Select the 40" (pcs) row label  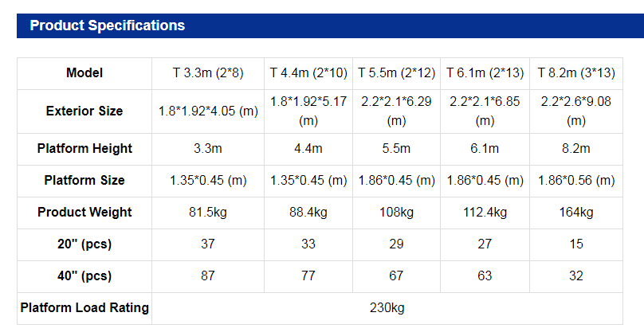(84, 276)
